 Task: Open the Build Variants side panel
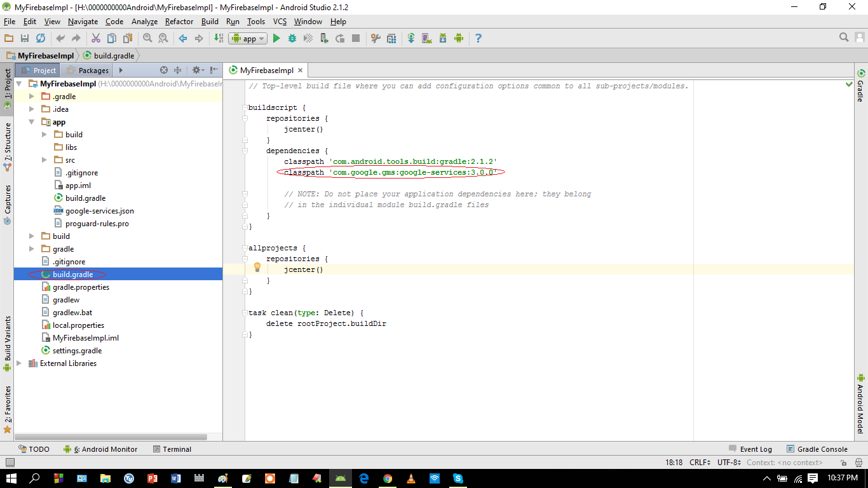[8, 344]
